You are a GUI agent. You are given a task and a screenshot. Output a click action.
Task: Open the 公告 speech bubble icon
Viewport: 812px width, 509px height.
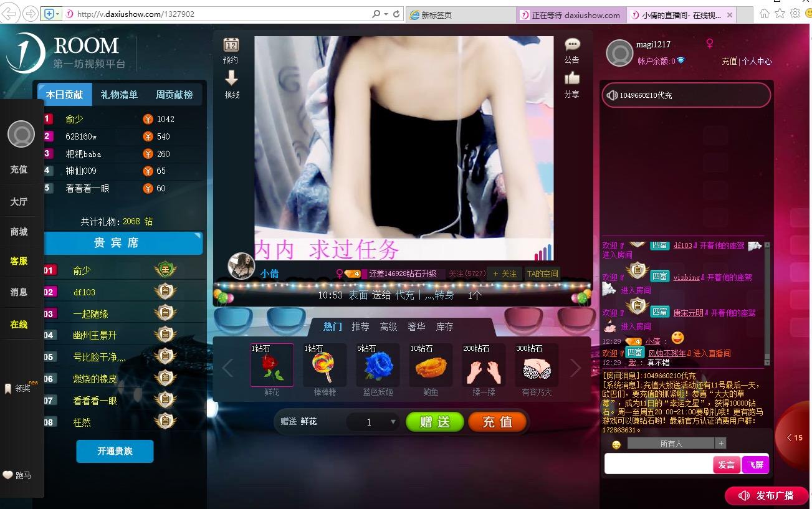(x=572, y=44)
